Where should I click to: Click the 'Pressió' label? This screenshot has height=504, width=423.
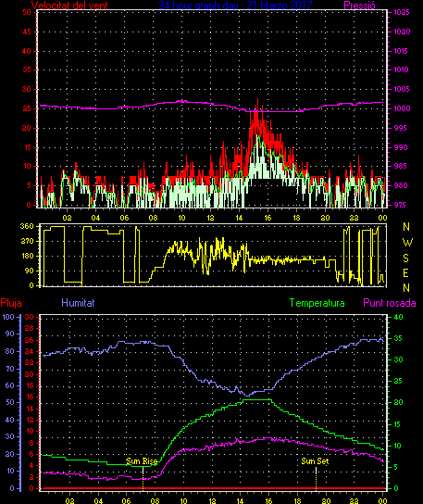tap(359, 6)
